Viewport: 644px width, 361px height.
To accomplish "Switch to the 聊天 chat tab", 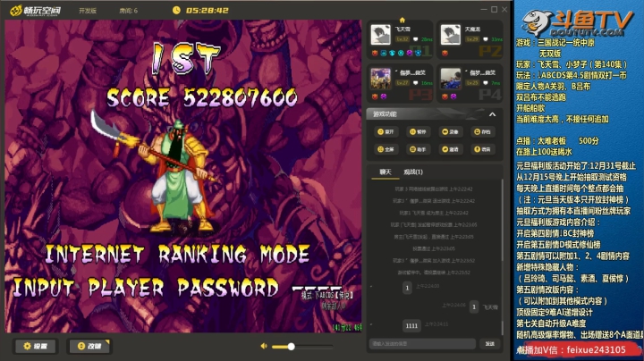I will tap(386, 172).
